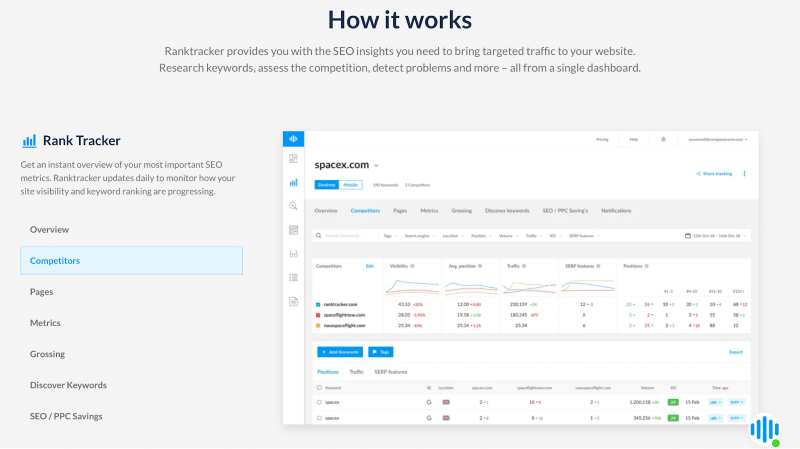Open Pricing in the dashboard header
Image resolution: width=800 pixels, height=449 pixels.
[602, 139]
